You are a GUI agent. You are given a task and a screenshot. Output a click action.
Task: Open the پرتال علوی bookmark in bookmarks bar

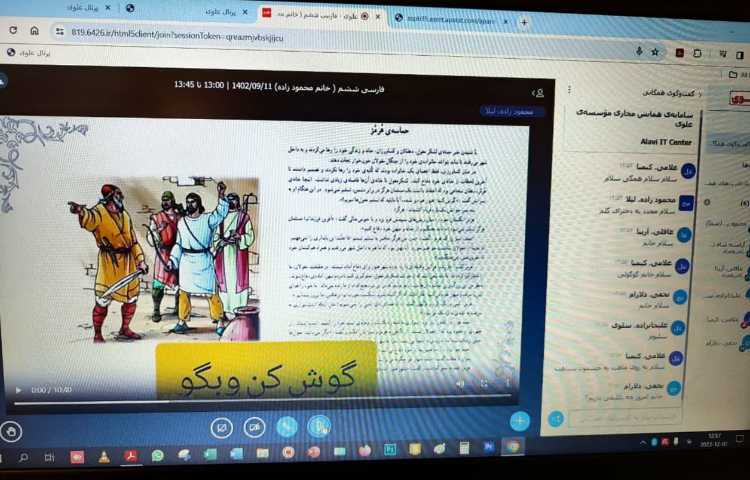coord(29,53)
